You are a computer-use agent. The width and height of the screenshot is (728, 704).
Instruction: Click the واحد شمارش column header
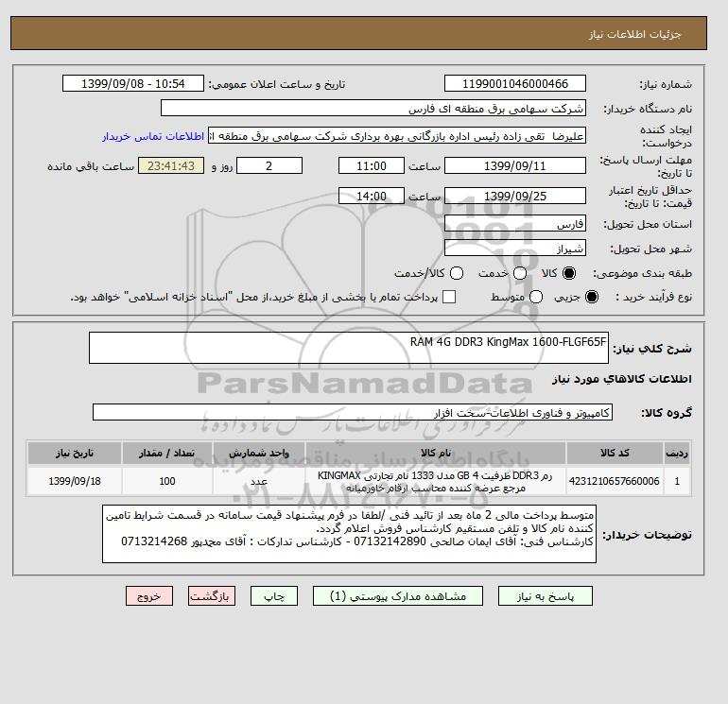point(259,453)
